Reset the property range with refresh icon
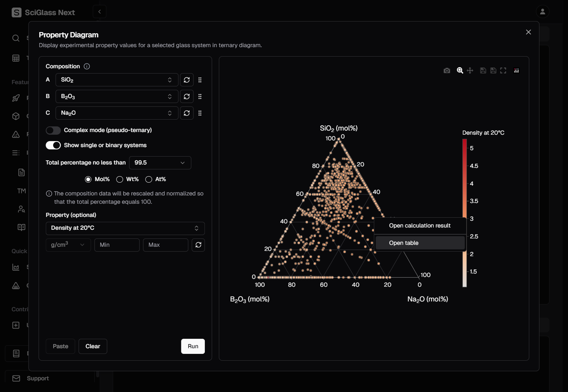 pyautogui.click(x=198, y=245)
